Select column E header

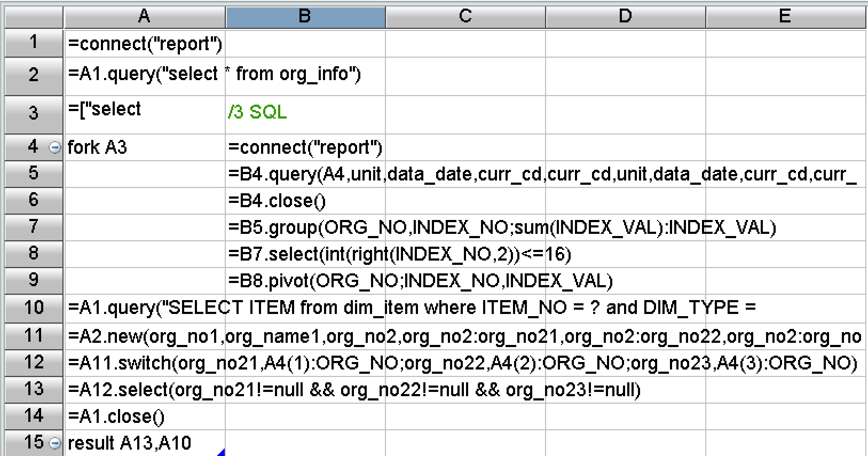tap(786, 17)
